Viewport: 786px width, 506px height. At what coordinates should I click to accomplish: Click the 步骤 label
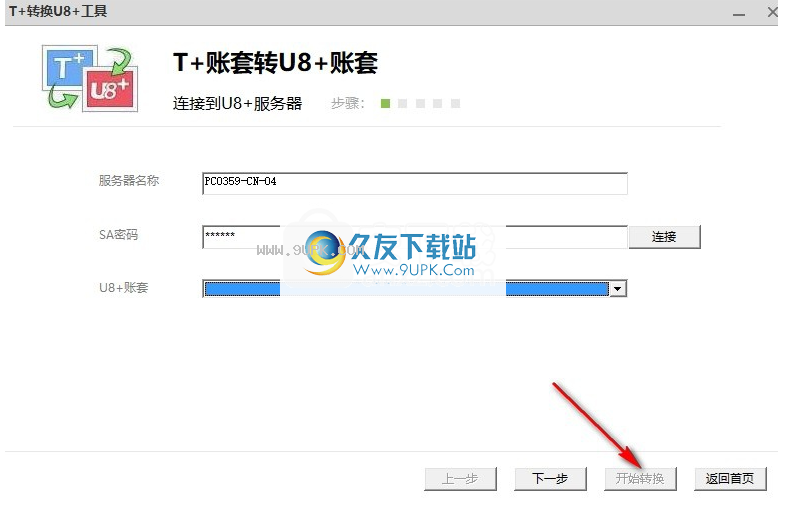347,103
